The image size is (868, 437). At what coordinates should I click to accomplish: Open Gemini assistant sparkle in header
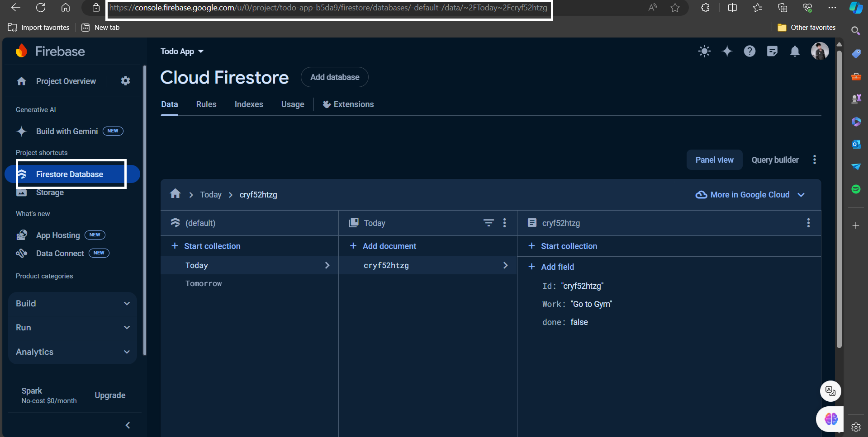click(x=727, y=51)
